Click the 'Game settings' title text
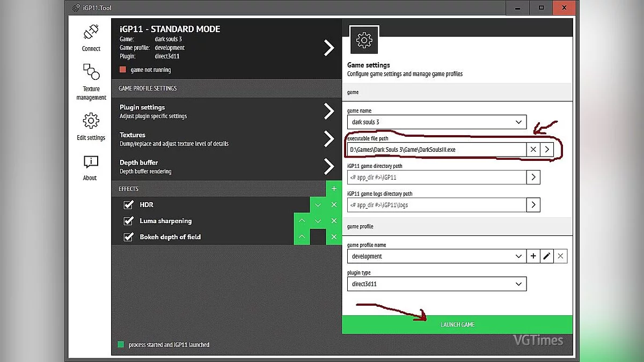 click(x=369, y=65)
